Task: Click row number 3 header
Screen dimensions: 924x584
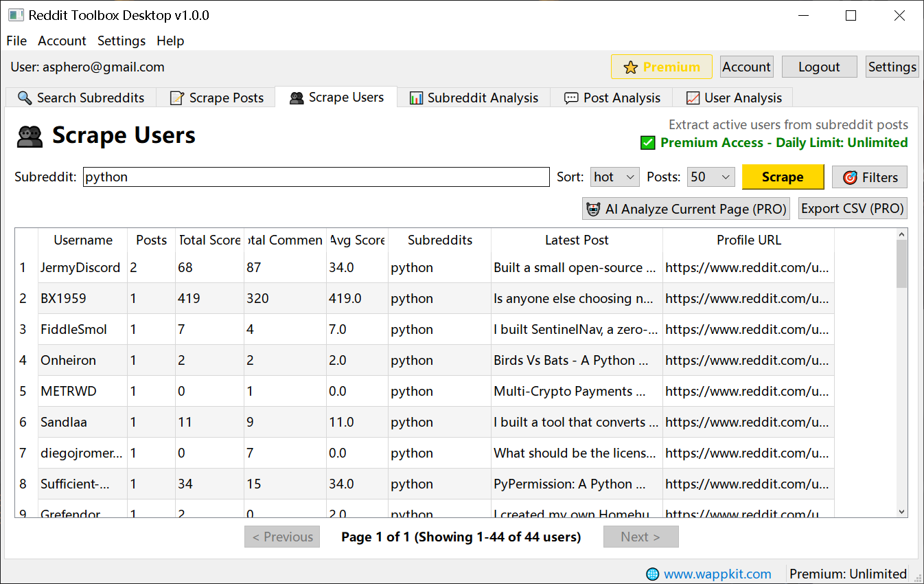Action: tap(27, 329)
